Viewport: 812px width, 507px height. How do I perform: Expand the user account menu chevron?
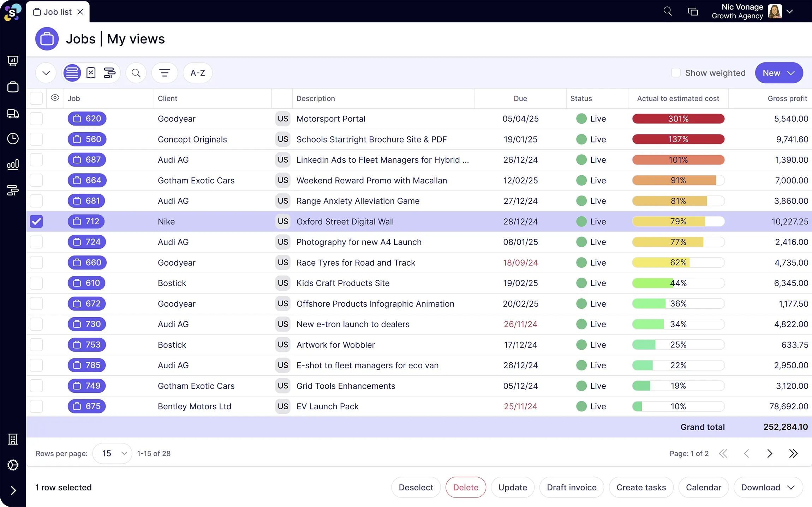tap(790, 11)
